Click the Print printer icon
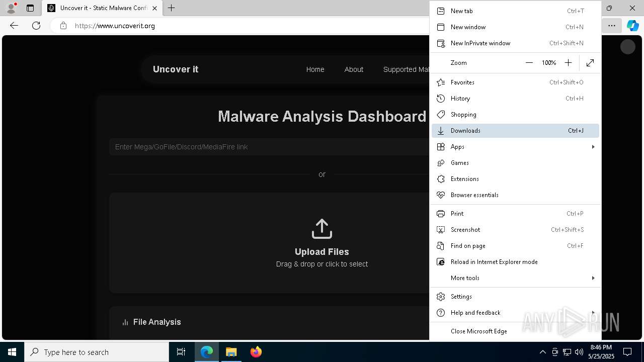Screen dimensions: 644x362 (x=441, y=214)
